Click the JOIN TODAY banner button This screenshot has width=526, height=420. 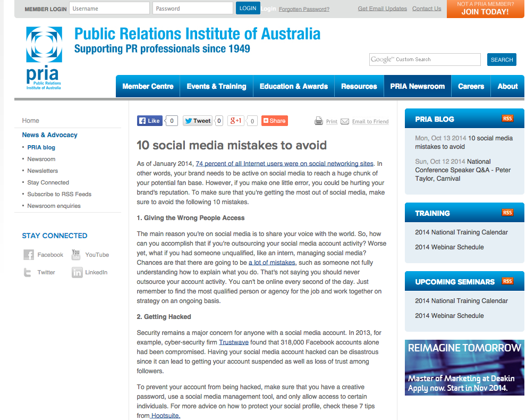[485, 9]
